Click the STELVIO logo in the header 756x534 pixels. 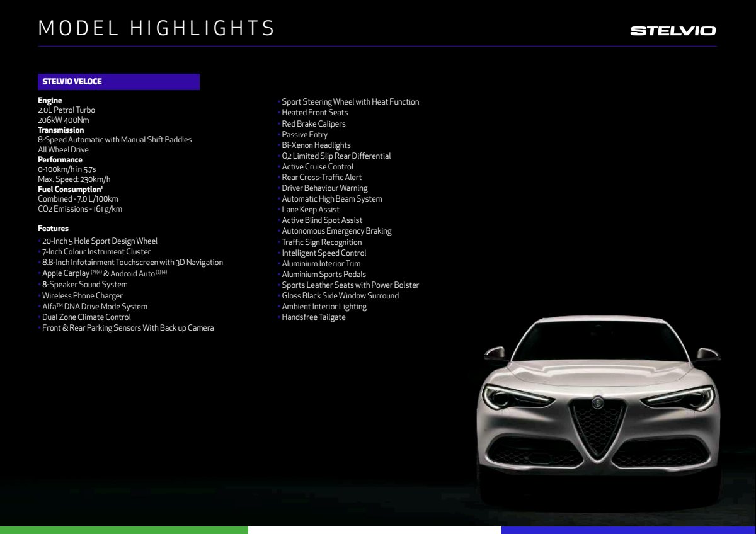673,31
